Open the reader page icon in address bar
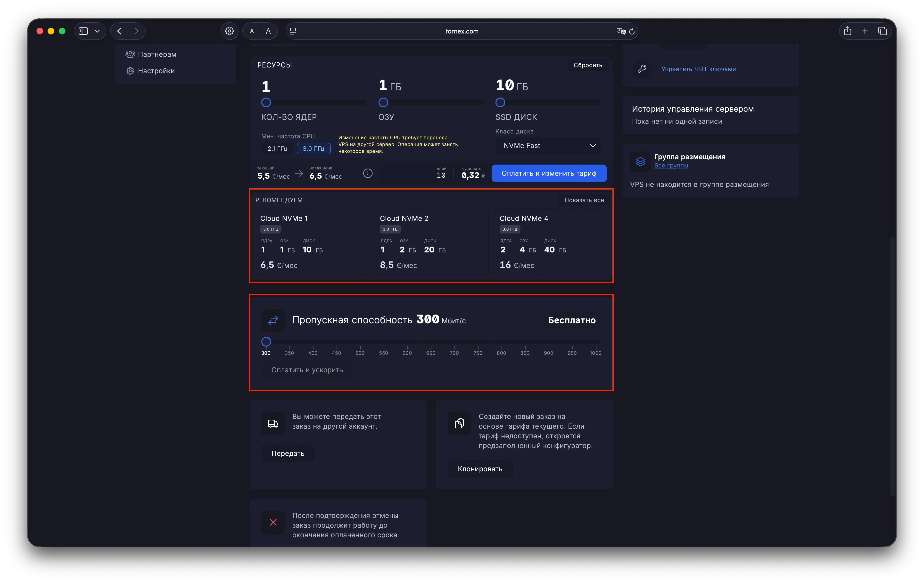 [293, 31]
